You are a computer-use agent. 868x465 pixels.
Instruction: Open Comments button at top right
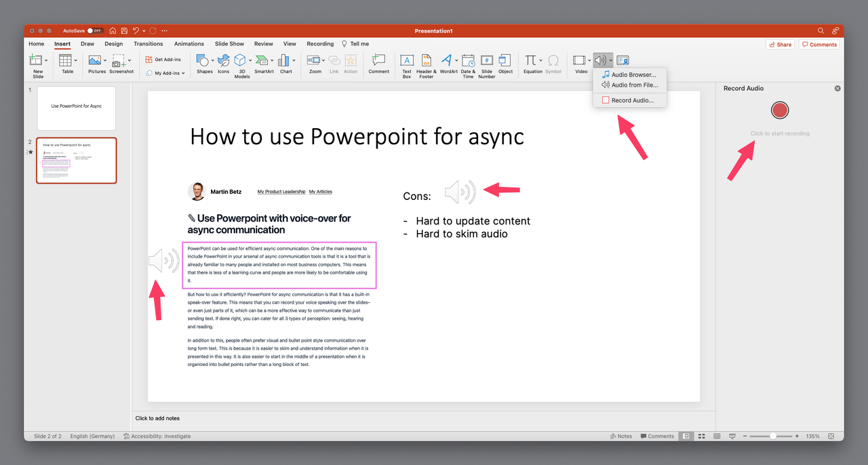(819, 44)
